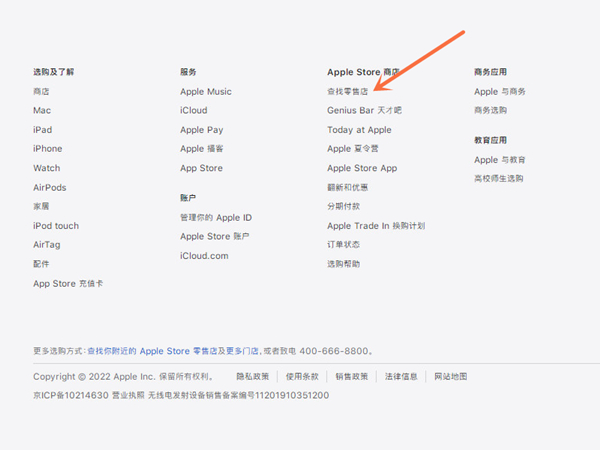The width and height of the screenshot is (600, 450).
Task: Open the 选购帮助 link
Action: click(344, 264)
